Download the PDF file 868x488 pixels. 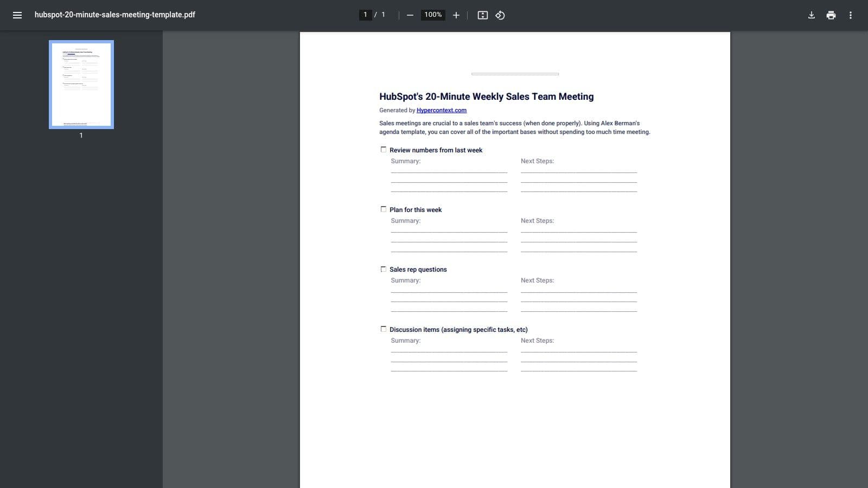coord(811,15)
